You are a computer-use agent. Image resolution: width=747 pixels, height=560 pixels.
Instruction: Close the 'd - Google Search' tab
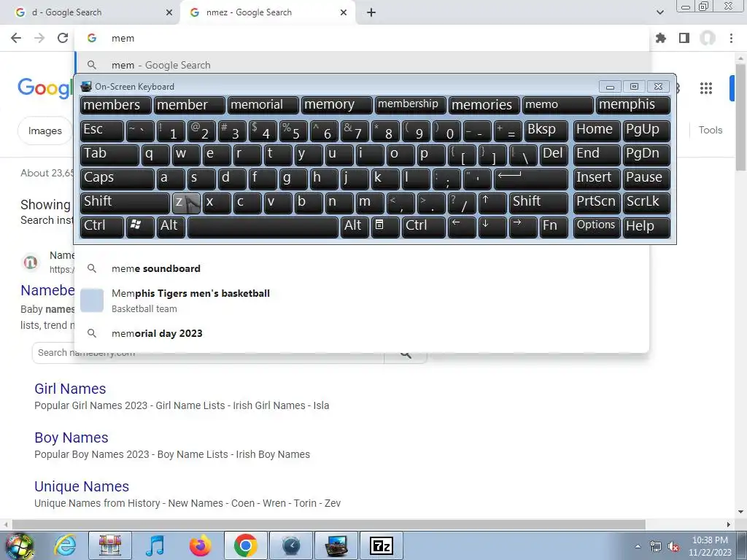click(x=169, y=12)
